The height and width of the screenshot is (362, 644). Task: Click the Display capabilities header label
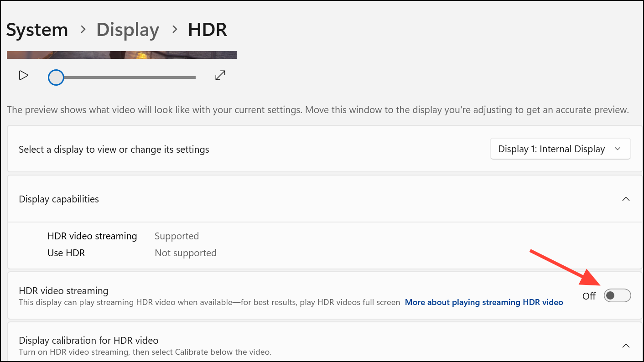click(59, 199)
